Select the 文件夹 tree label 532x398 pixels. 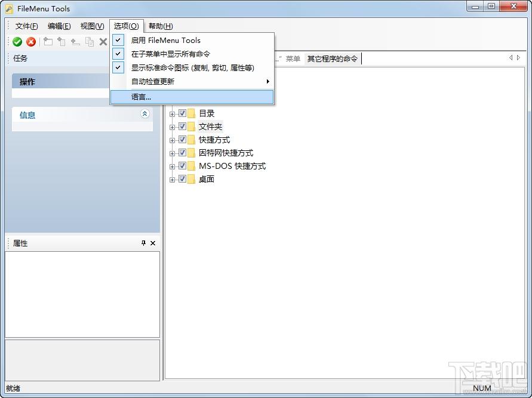pos(210,127)
